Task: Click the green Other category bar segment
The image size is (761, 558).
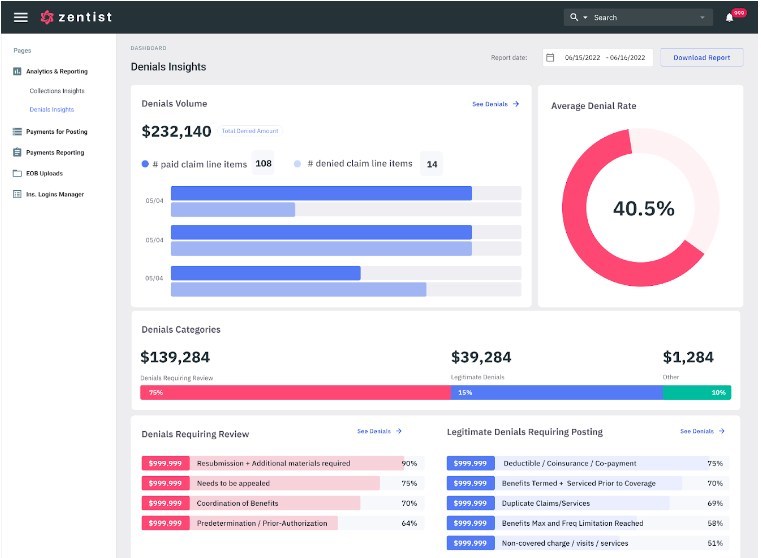Action: click(696, 393)
